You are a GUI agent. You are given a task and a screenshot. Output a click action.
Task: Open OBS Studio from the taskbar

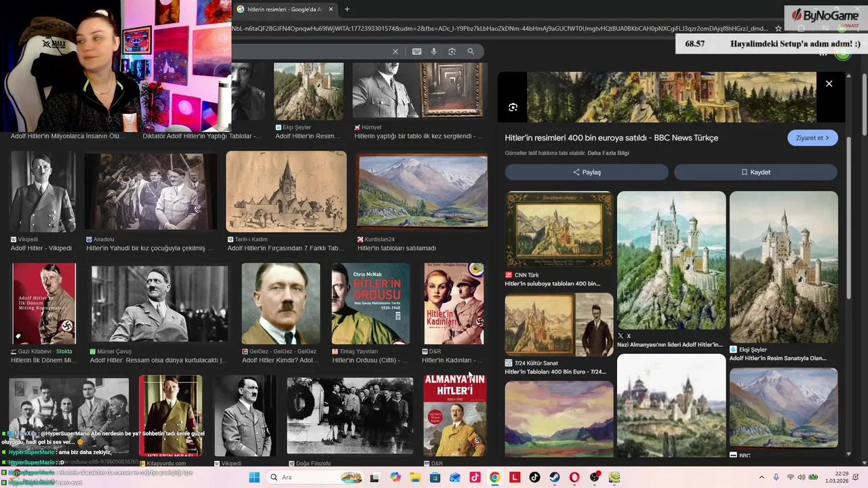pos(595,477)
